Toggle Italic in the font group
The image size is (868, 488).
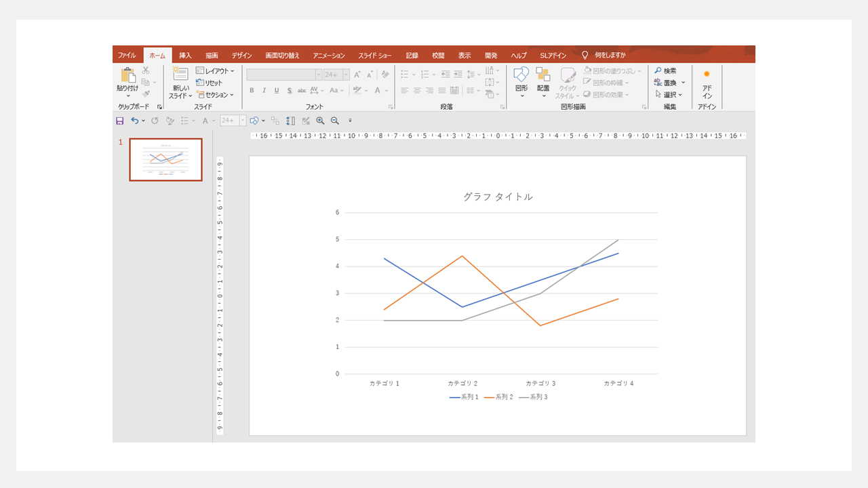coord(264,90)
